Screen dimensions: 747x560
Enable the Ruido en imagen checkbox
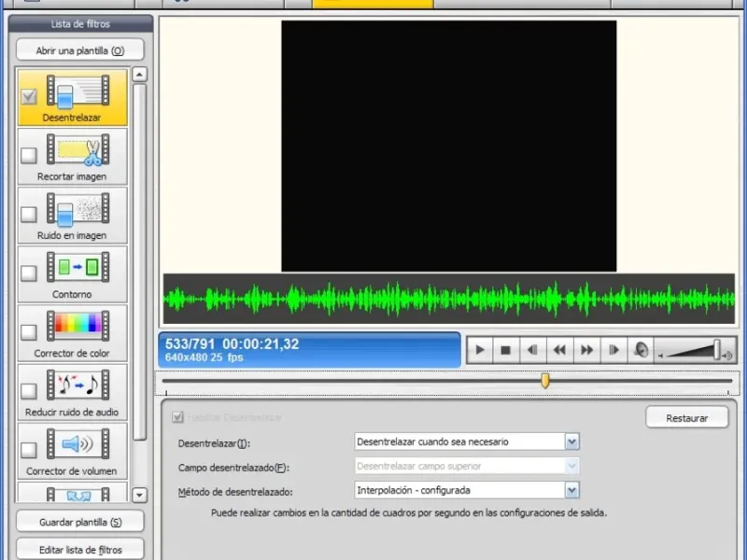29,215
